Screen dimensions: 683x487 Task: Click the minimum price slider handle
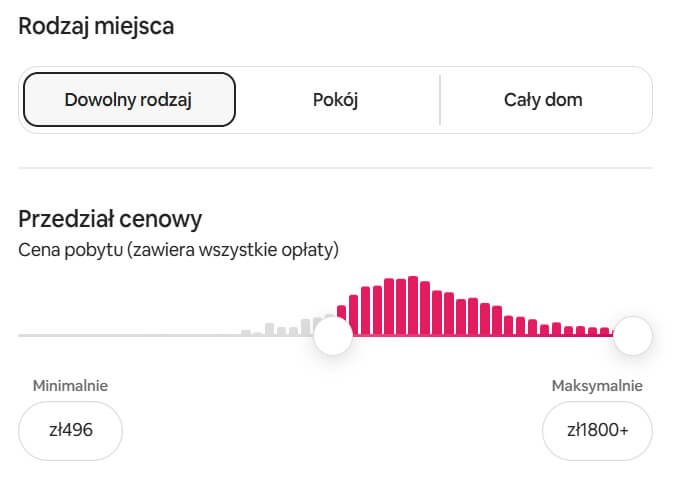[333, 335]
